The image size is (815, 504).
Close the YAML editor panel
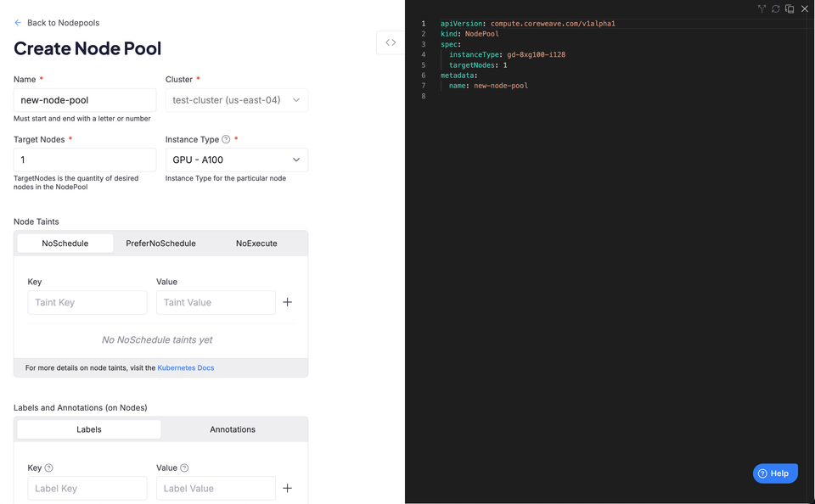click(804, 8)
